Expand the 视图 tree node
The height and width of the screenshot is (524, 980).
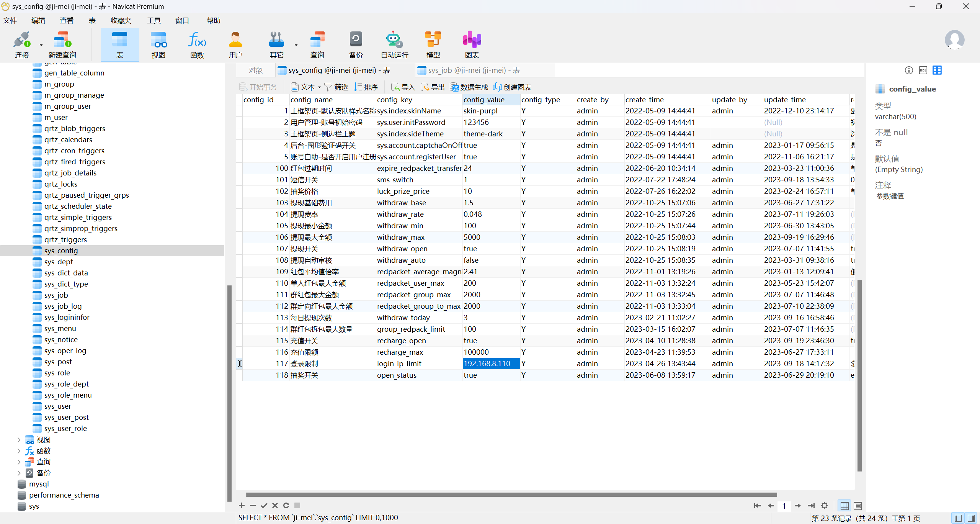tap(19, 440)
